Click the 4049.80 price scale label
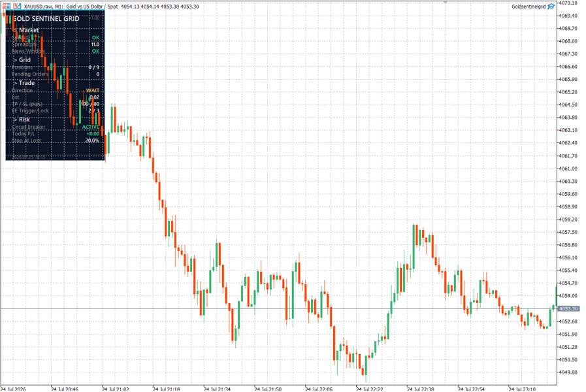Screen dimensions: 586x392 tap(568, 372)
